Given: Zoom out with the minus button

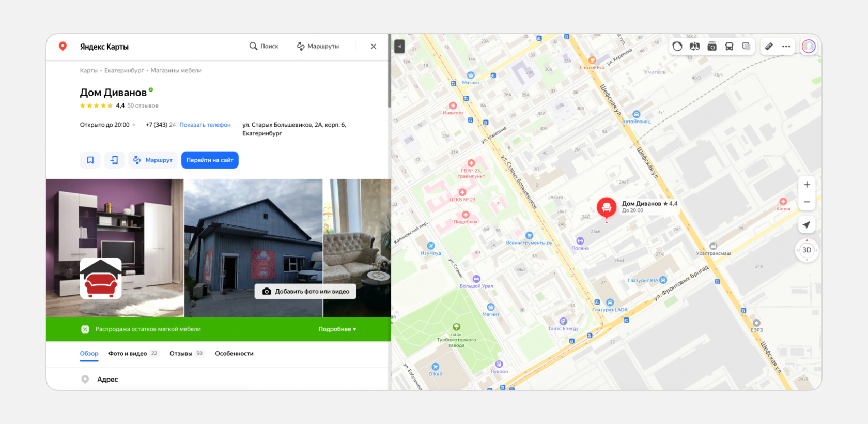Looking at the screenshot, I should click(x=807, y=202).
